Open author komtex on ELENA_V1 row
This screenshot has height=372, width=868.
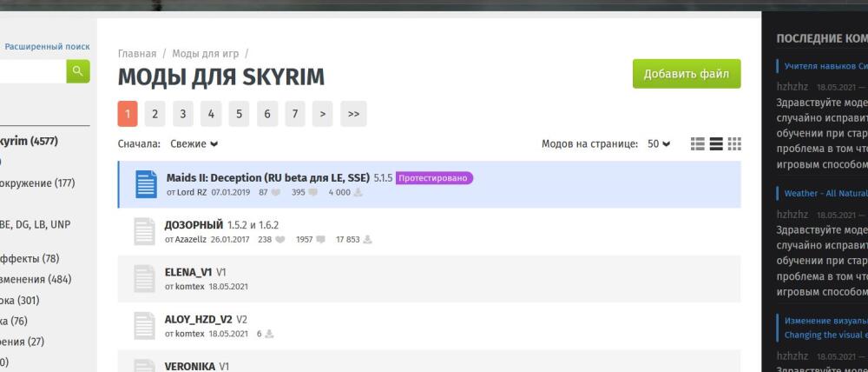[x=190, y=287]
